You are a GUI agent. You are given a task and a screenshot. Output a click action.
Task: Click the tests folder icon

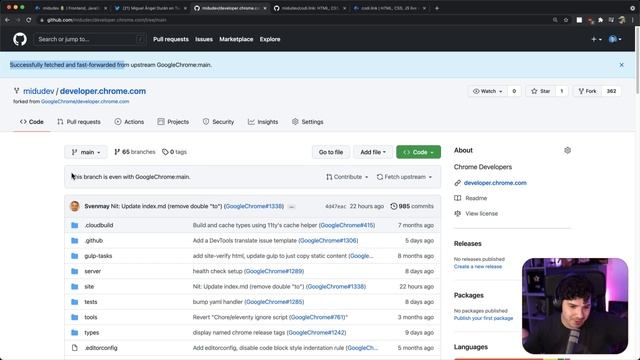coord(75,302)
